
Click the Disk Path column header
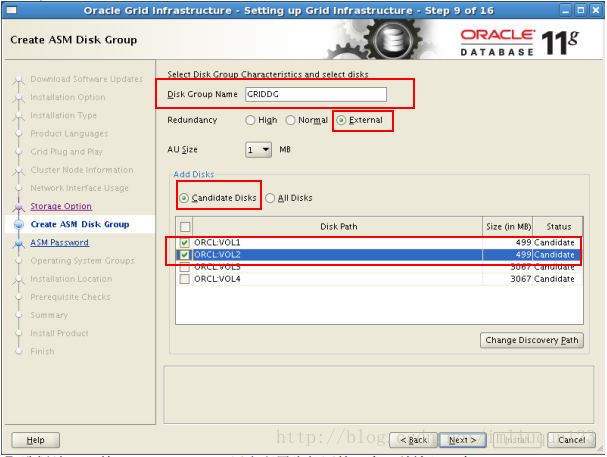pos(338,227)
